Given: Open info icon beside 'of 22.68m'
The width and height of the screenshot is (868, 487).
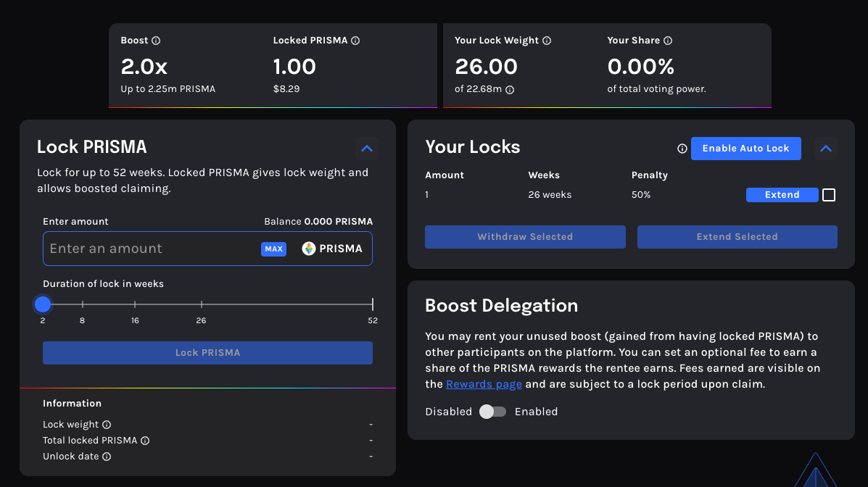Looking at the screenshot, I should (510, 90).
